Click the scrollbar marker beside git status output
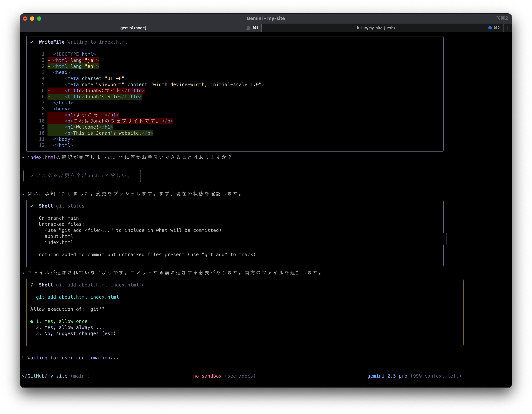 [446, 239]
